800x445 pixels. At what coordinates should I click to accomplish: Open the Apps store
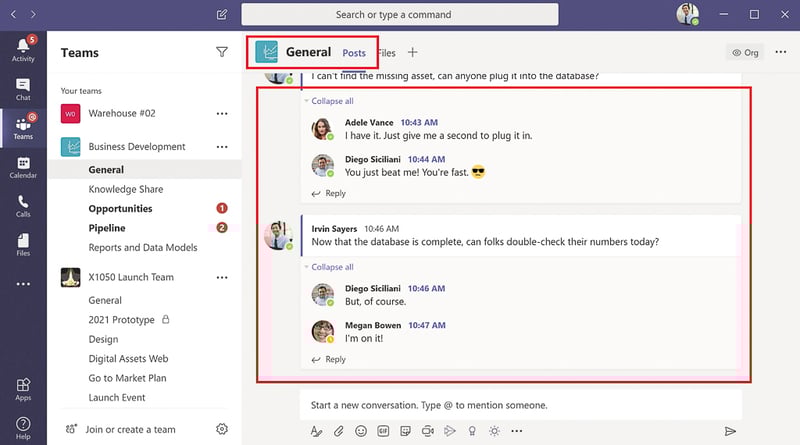23,389
